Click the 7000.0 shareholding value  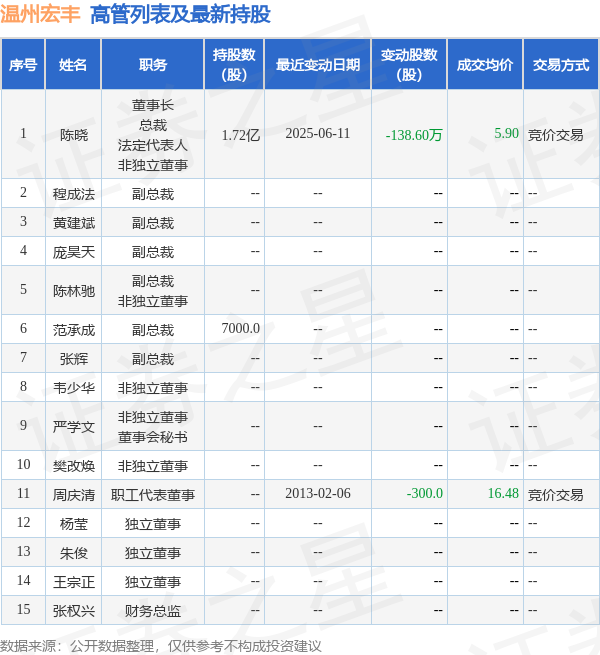pos(241,328)
